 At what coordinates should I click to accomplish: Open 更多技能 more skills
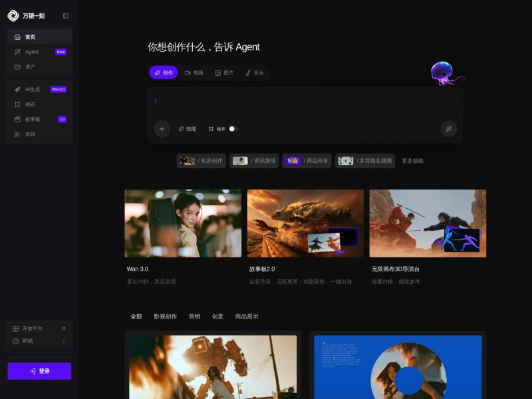412,161
